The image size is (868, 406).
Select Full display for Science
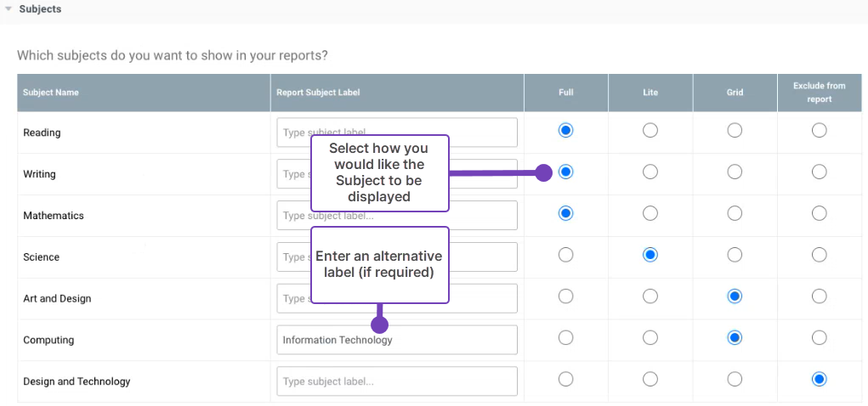[x=565, y=255]
